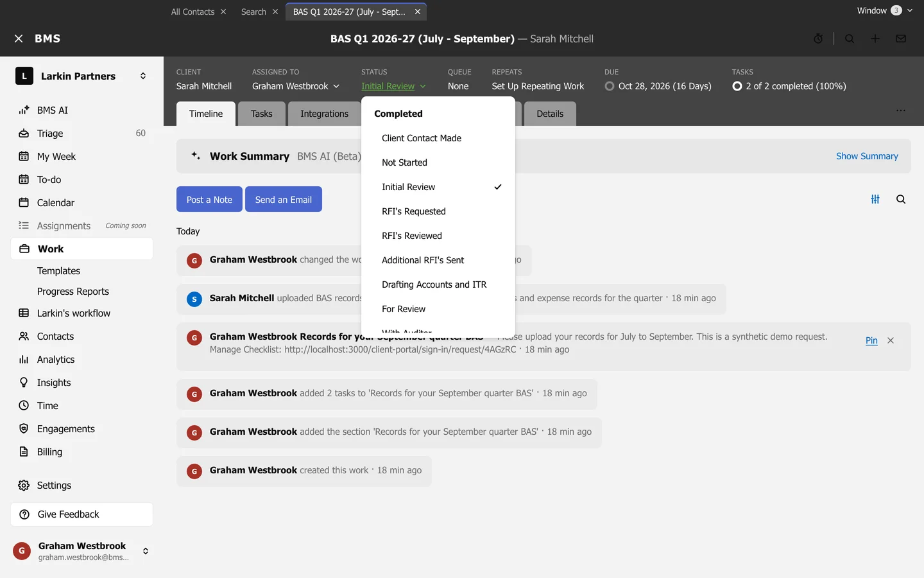This screenshot has height=578, width=924.
Task: Collapse the Initial Review status dropdown
Action: [x=393, y=86]
